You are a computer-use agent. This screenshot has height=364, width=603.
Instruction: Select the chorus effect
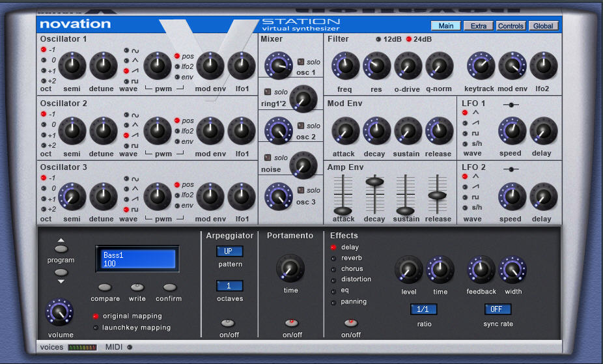point(333,269)
